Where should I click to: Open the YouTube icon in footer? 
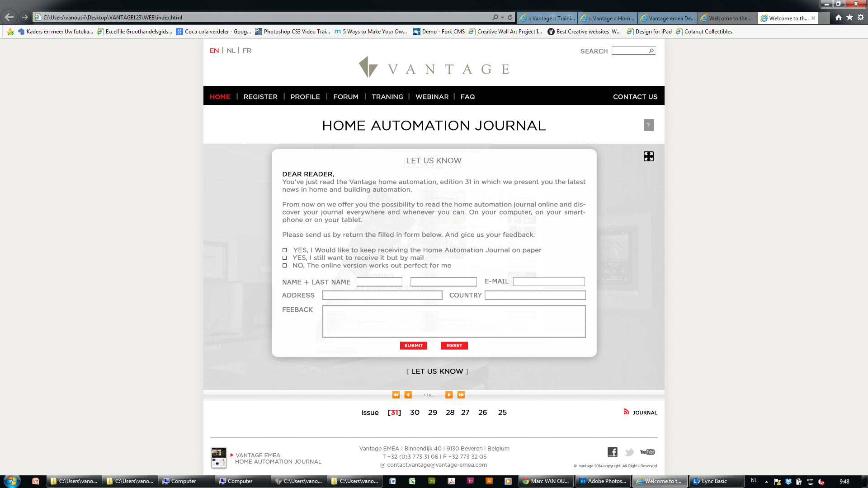[647, 452]
